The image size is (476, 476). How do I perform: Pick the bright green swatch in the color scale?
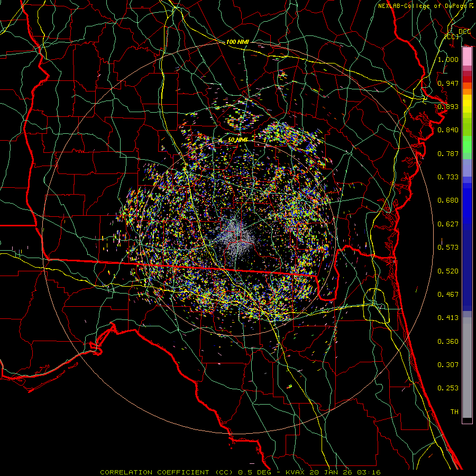467,144
